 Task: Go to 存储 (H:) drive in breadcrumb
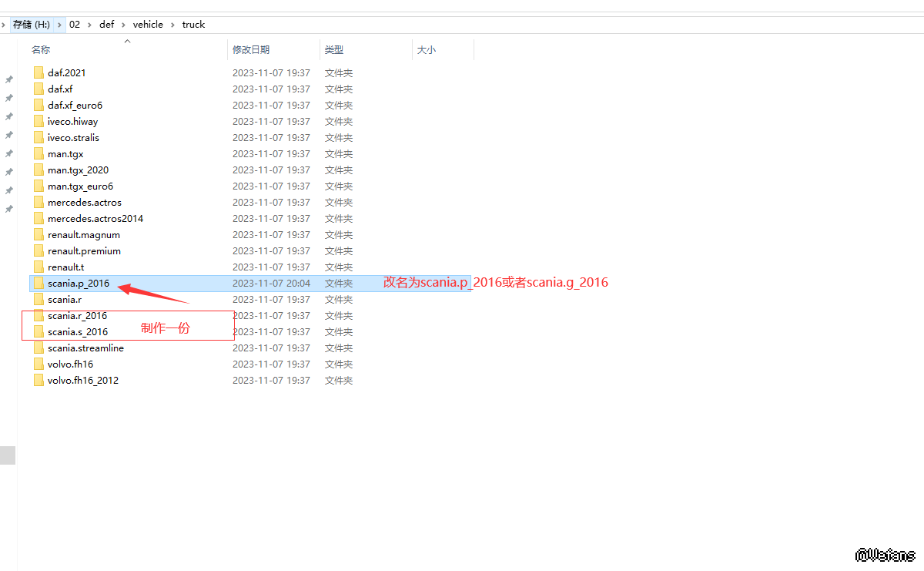pos(32,25)
